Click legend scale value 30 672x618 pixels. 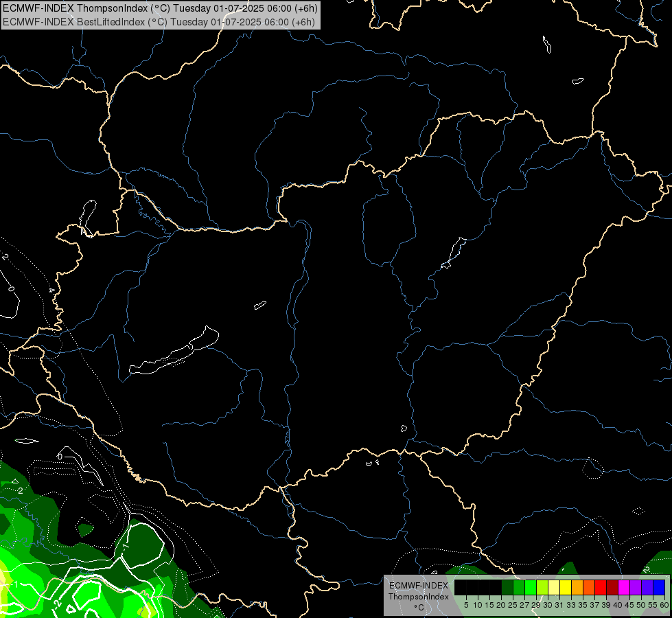click(x=548, y=605)
